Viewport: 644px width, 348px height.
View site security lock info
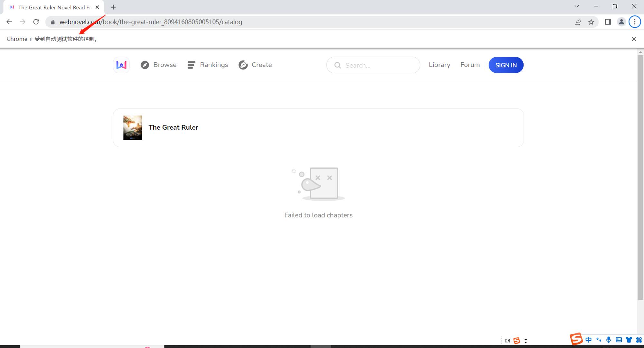53,22
